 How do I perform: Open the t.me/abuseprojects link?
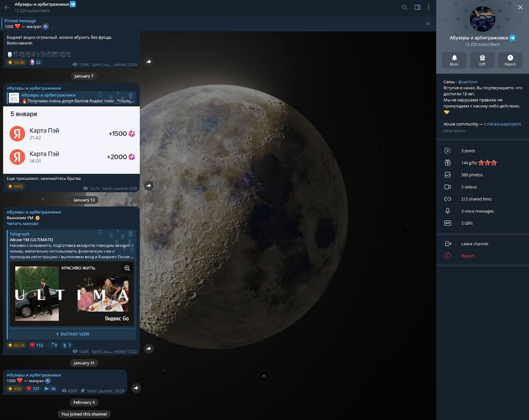point(502,124)
